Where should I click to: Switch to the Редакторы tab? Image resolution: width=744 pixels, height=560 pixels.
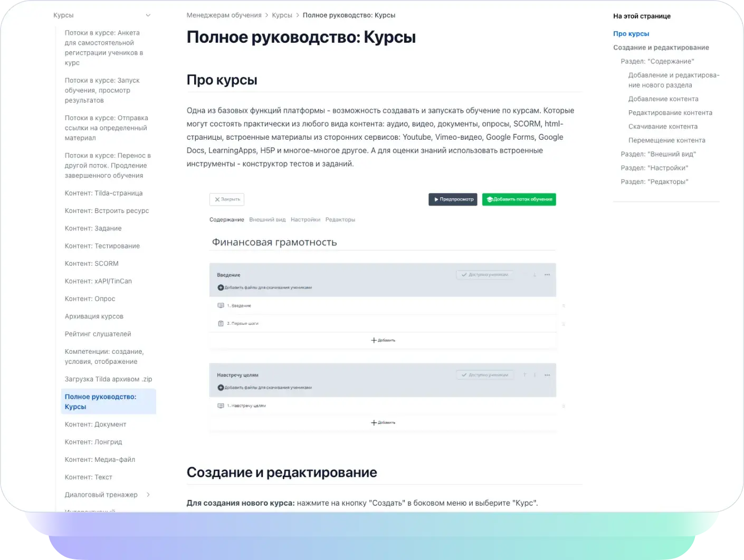click(x=340, y=219)
